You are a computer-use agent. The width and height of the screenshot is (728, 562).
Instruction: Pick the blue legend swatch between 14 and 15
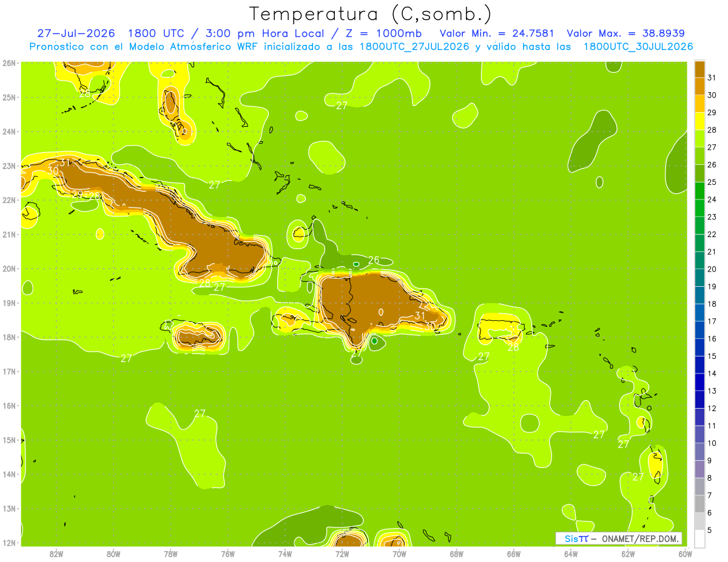click(x=700, y=364)
